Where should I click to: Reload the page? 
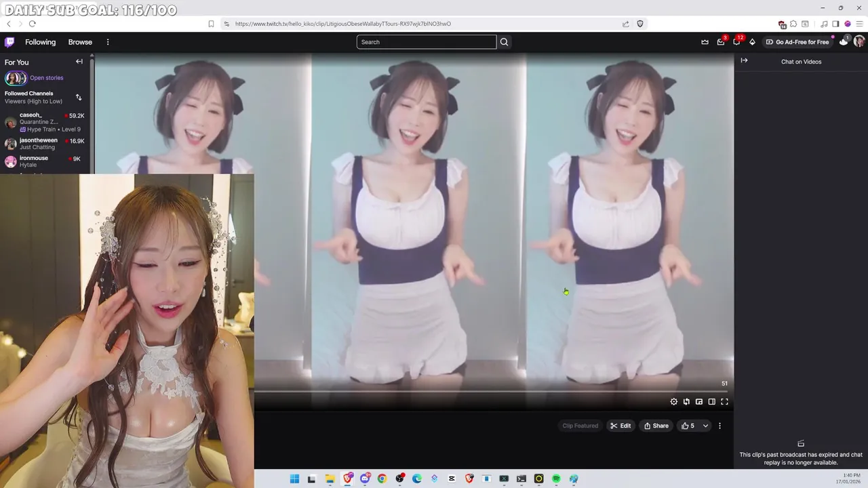pos(32,24)
